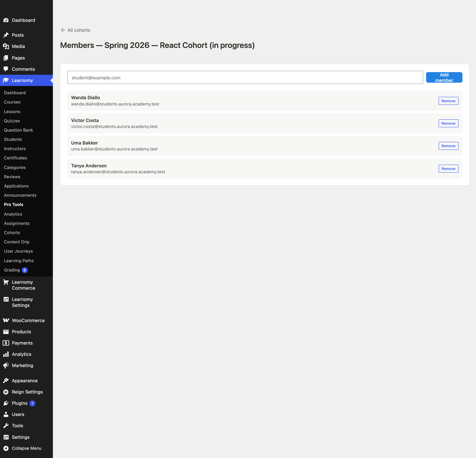
Task: Click victor.costa@students.aurora.academy.test email
Action: click(x=114, y=127)
